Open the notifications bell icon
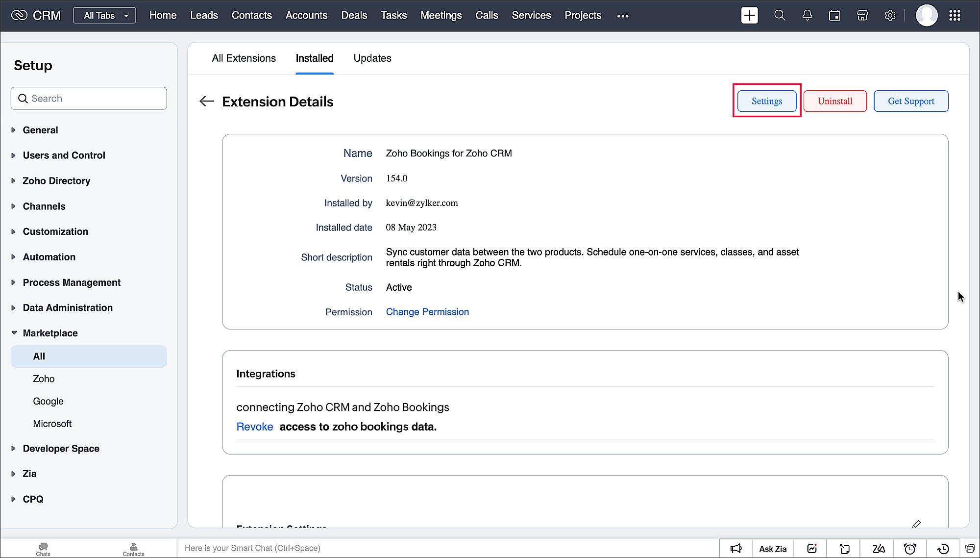The width and height of the screenshot is (980, 558). click(807, 16)
